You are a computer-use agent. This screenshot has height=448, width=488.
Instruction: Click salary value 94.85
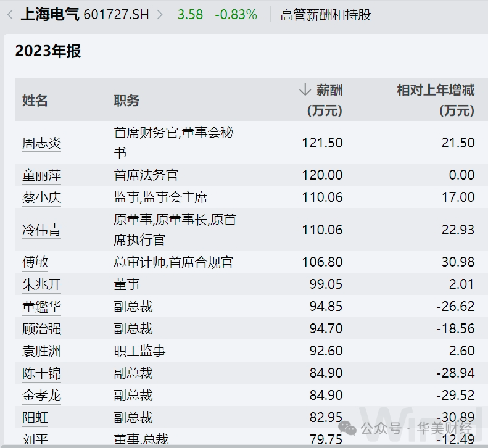click(x=326, y=307)
